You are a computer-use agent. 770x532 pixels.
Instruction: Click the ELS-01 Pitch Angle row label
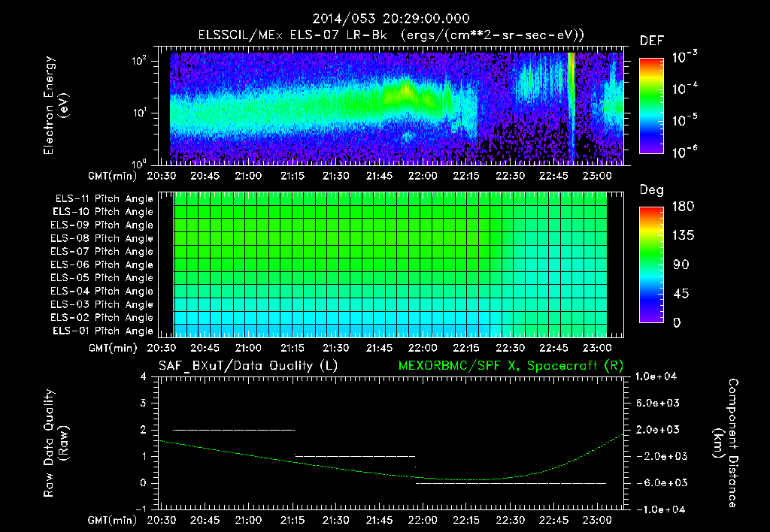pos(103,331)
